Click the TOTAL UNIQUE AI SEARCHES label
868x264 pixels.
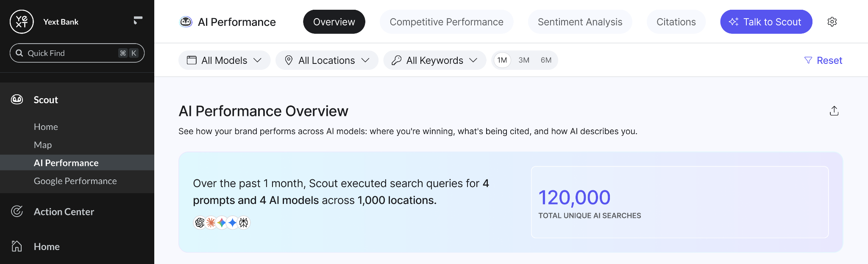590,215
